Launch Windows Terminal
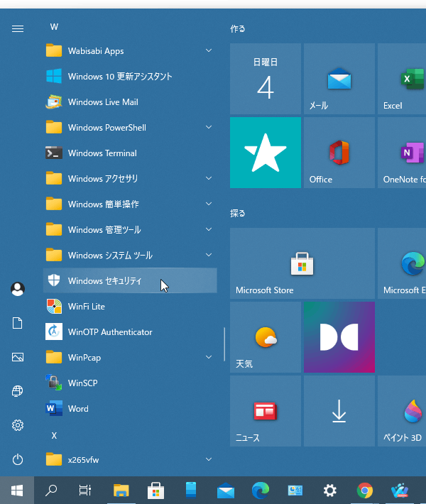The width and height of the screenshot is (426, 504). coord(130,153)
